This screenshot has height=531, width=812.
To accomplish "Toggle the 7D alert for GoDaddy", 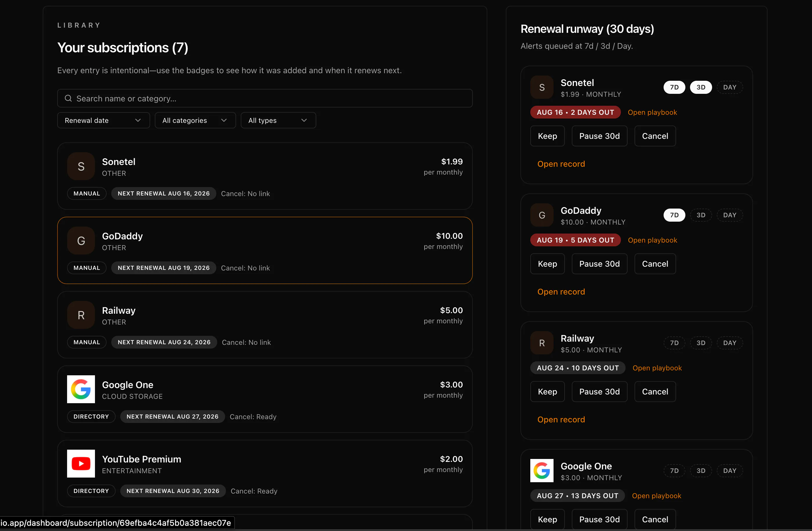I will (x=674, y=215).
